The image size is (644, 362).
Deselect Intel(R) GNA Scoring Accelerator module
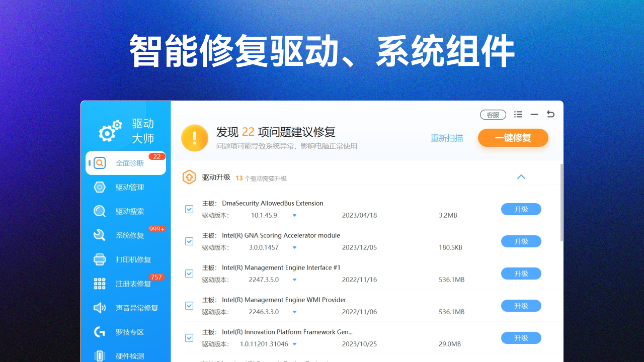tap(189, 241)
